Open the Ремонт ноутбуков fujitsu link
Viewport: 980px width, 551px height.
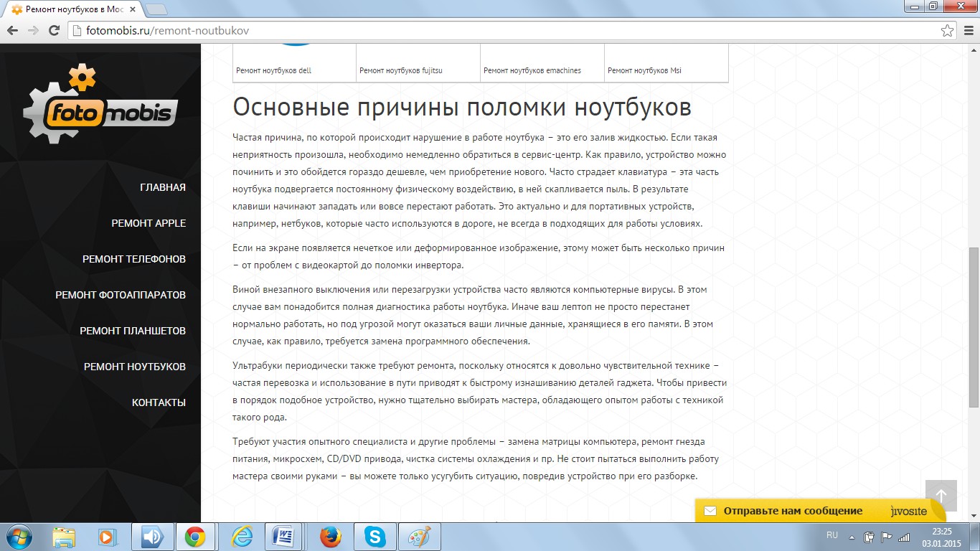(401, 70)
